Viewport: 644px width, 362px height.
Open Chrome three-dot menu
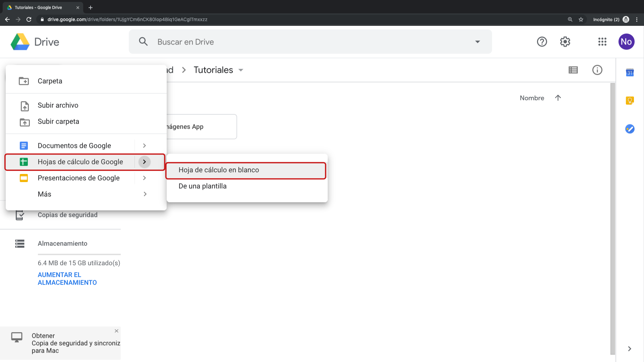(x=637, y=19)
